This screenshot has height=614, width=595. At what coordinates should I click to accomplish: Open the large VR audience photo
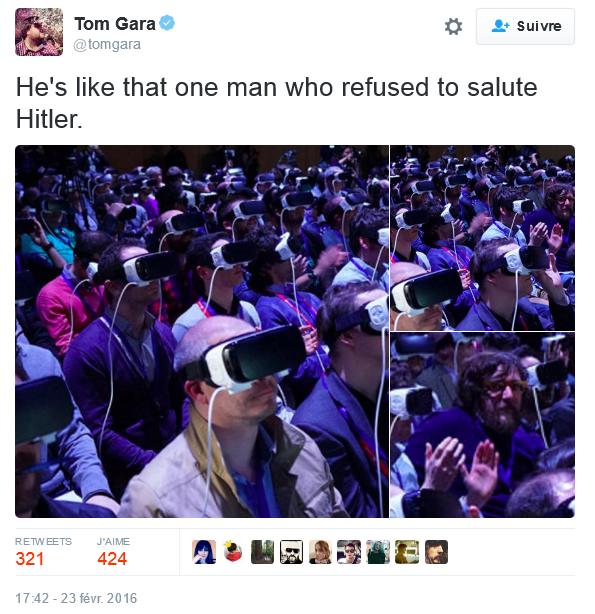pyautogui.click(x=202, y=331)
